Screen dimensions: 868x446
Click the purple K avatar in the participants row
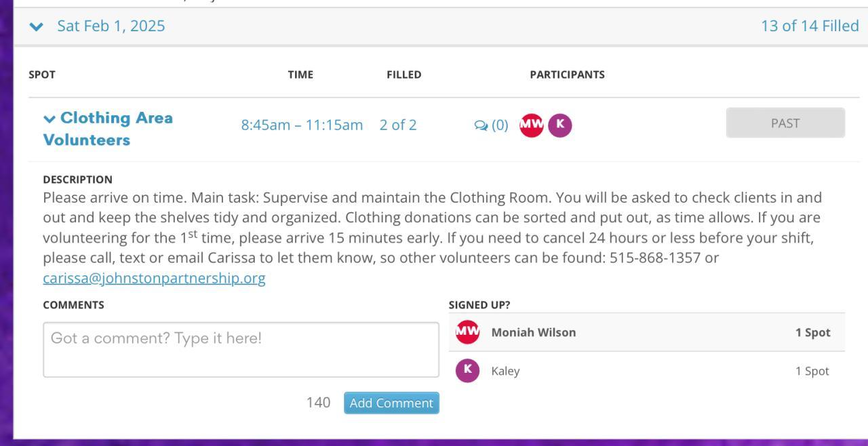(x=560, y=125)
